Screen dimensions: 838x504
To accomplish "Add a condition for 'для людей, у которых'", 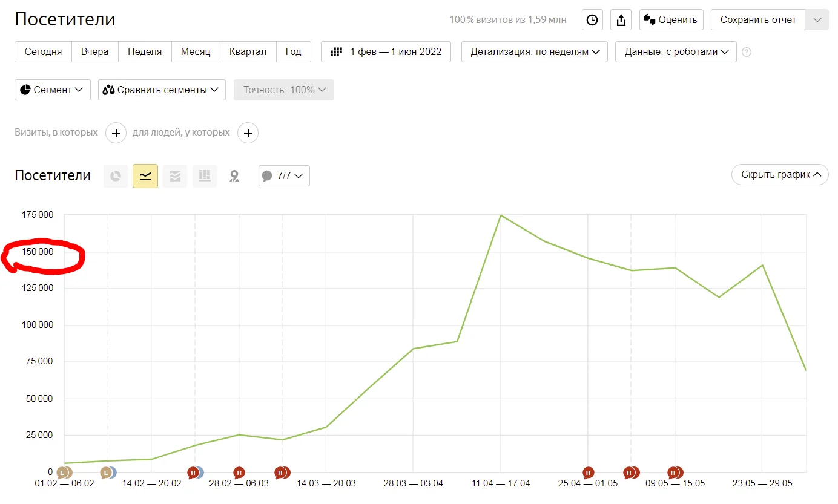I will pyautogui.click(x=248, y=133).
